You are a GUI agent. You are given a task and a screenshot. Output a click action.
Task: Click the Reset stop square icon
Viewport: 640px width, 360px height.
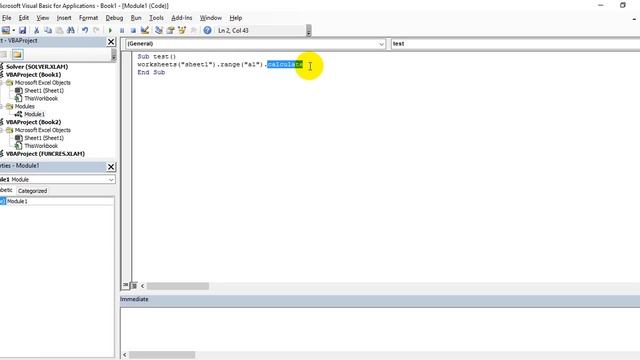point(133,30)
